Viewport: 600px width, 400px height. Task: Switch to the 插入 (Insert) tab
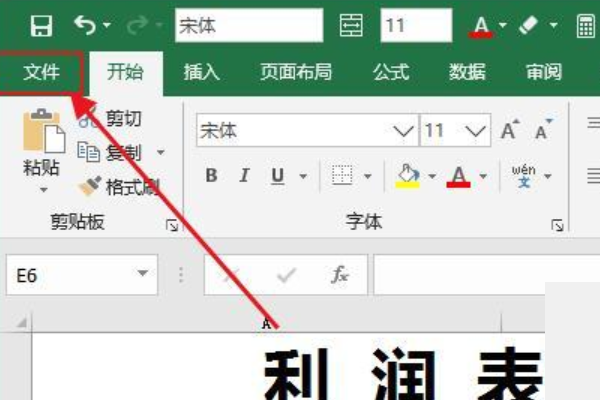[201, 72]
